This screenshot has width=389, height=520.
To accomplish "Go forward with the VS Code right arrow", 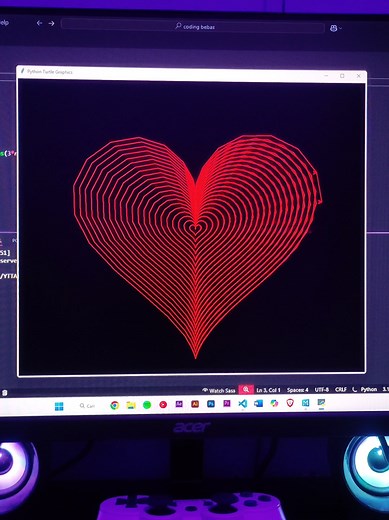I will (x=51, y=23).
